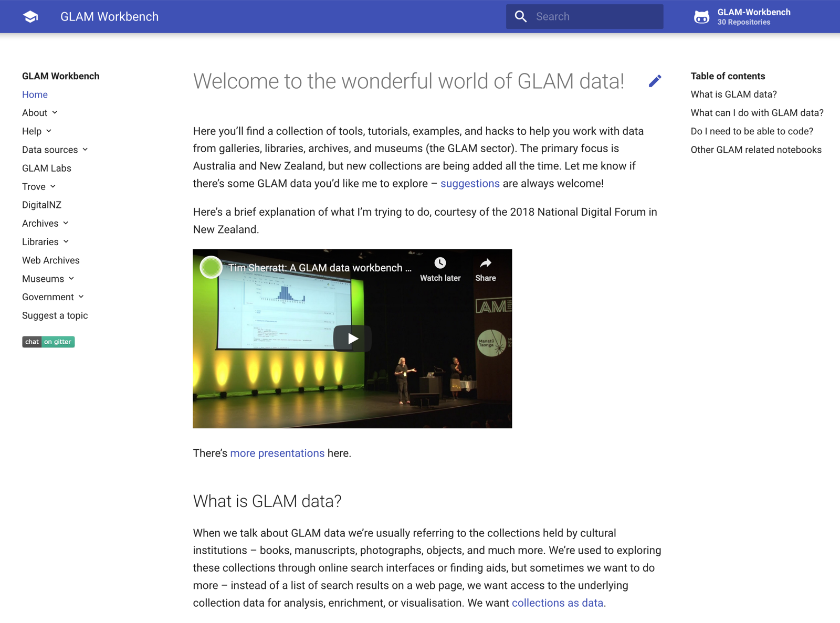
Task: Open About sidebar label
Action: [x=35, y=113]
